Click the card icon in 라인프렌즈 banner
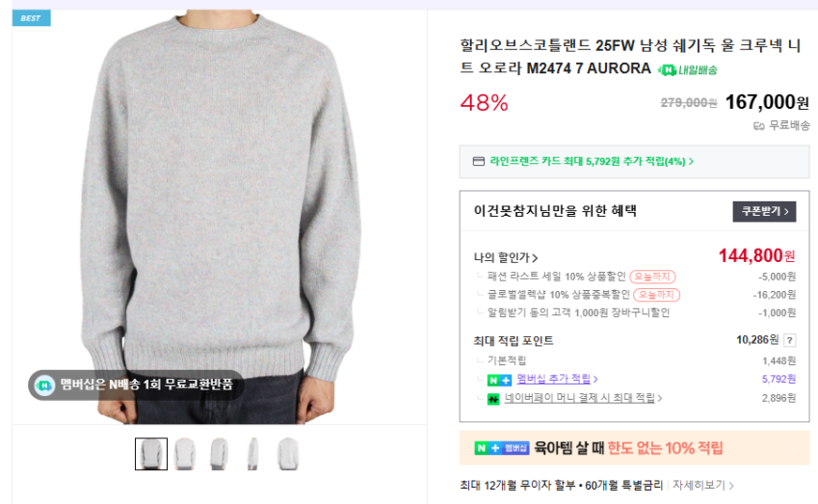 tap(479, 161)
